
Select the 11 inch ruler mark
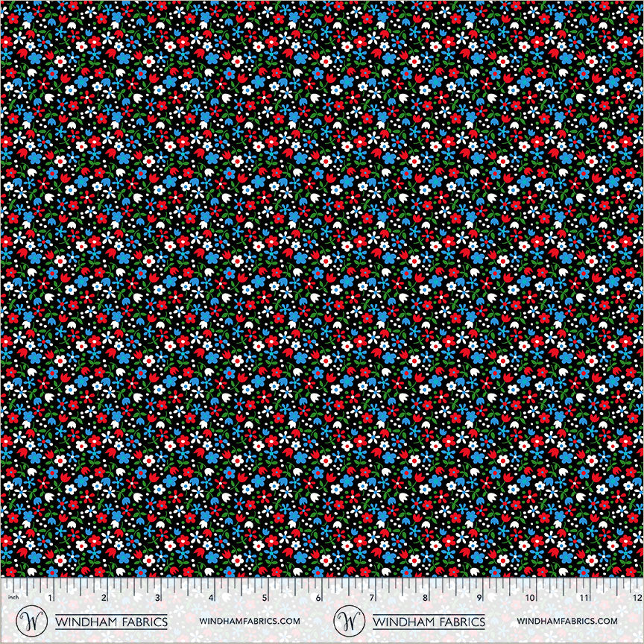pyautogui.click(x=585, y=598)
